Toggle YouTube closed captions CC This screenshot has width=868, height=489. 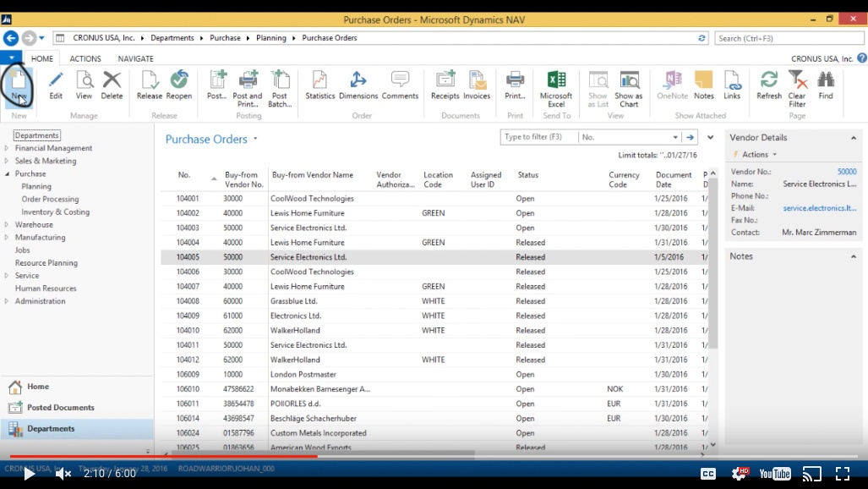[708, 474]
